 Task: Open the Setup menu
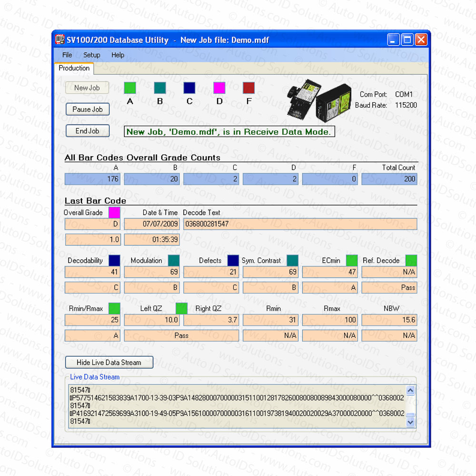(92, 55)
